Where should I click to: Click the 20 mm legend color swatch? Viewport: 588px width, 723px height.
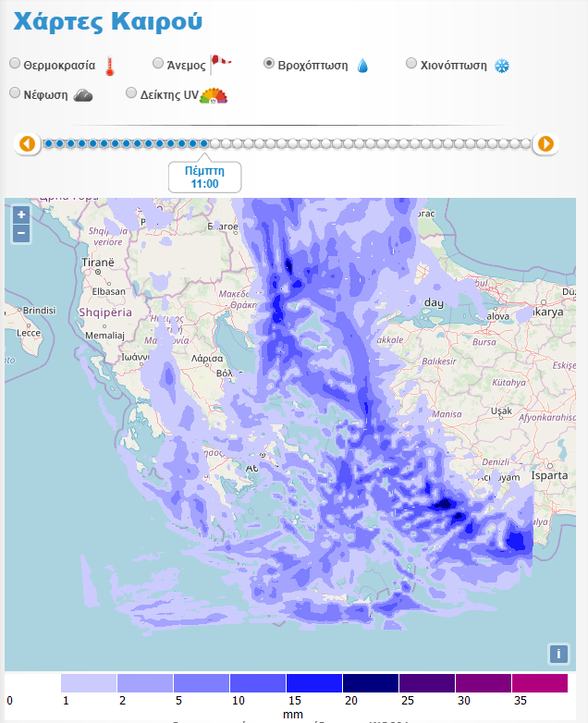click(371, 683)
